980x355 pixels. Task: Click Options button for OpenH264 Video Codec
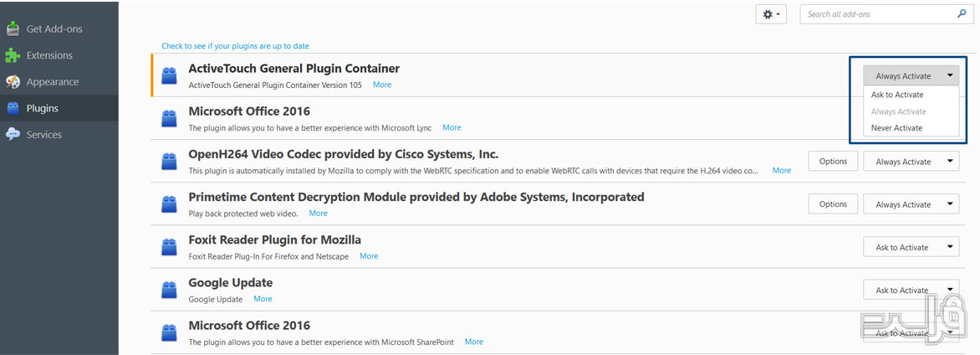pyautogui.click(x=833, y=161)
